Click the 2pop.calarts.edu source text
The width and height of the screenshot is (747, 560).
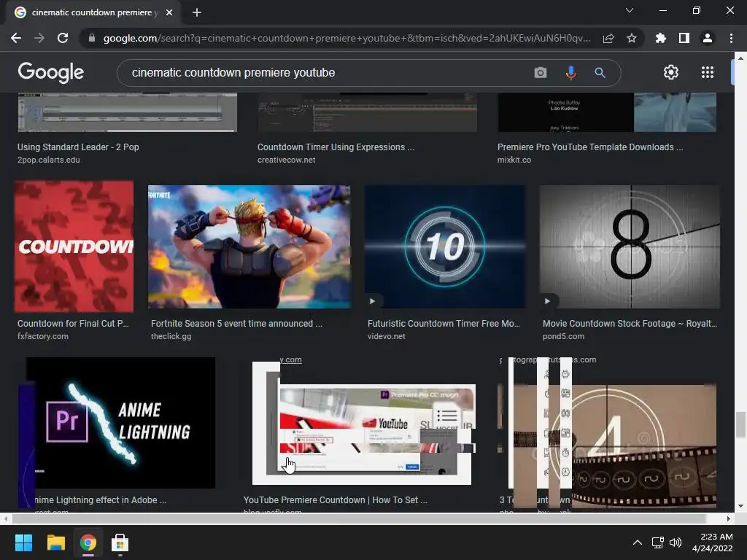pyautogui.click(x=49, y=160)
